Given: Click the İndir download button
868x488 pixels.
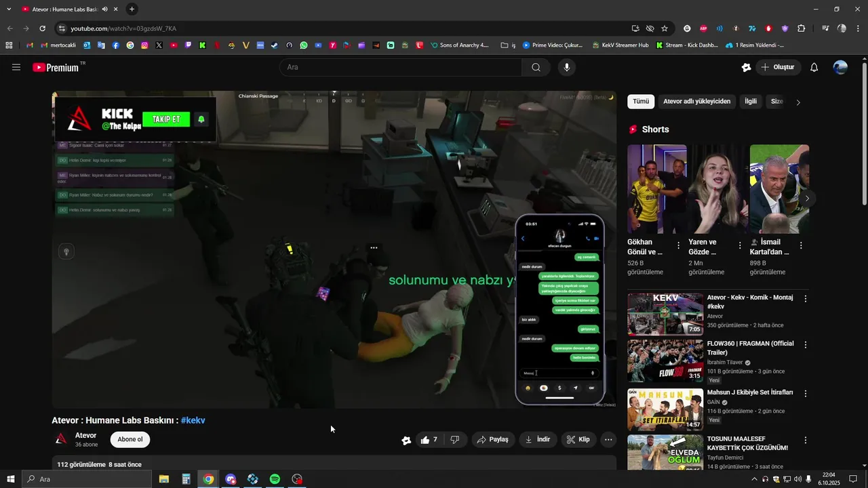Looking at the screenshot, I should [538, 439].
